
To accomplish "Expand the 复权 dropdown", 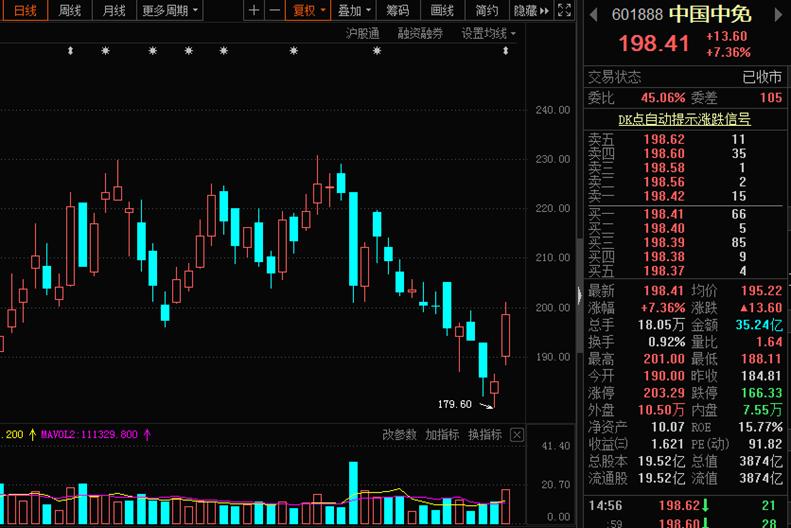I will [x=308, y=10].
